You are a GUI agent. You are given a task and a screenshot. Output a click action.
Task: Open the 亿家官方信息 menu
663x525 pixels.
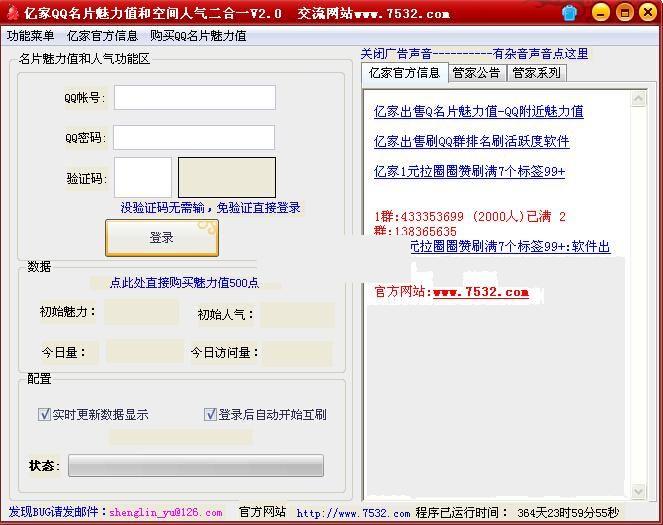[102, 36]
